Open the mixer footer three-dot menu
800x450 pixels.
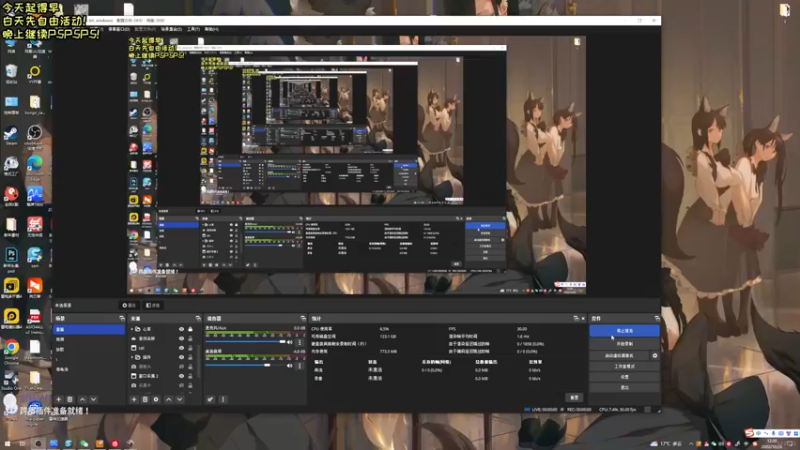tap(223, 399)
